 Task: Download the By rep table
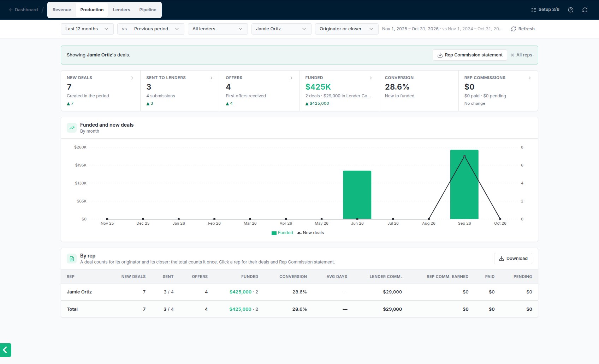pyautogui.click(x=513, y=259)
